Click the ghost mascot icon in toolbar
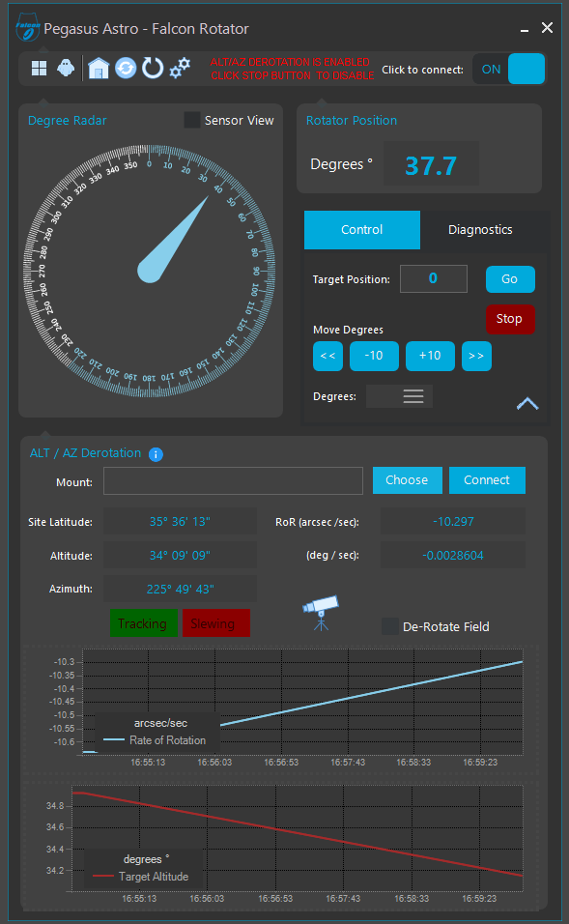 point(66,69)
